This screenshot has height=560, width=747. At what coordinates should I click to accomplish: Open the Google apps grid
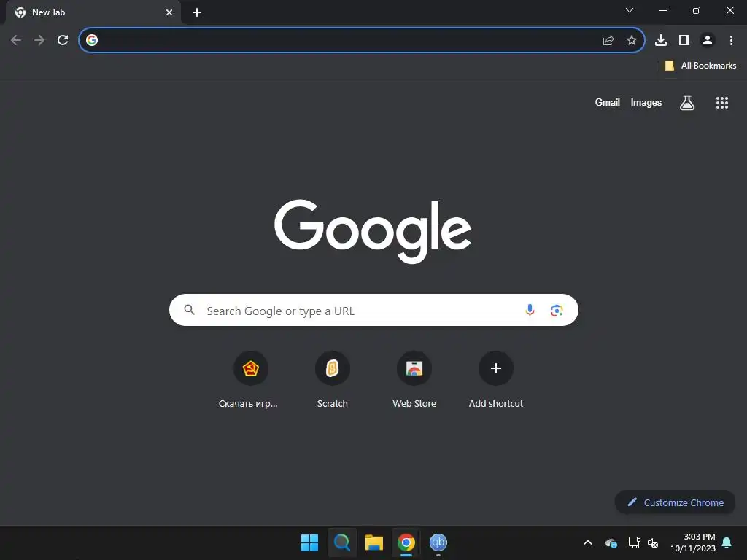click(722, 103)
